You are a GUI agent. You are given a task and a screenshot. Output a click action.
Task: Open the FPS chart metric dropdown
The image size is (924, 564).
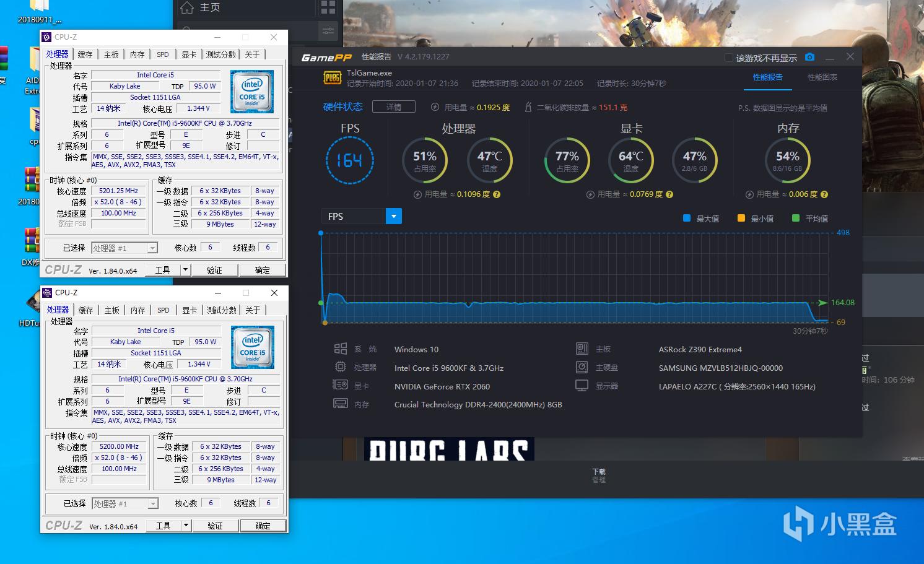pyautogui.click(x=394, y=216)
